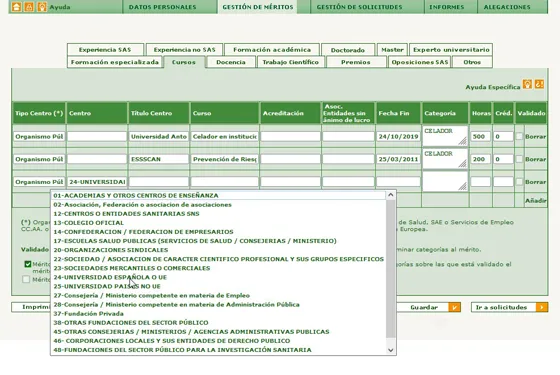This screenshot has width=560, height=375.
Task: Switch to Premios tab
Action: pyautogui.click(x=356, y=62)
